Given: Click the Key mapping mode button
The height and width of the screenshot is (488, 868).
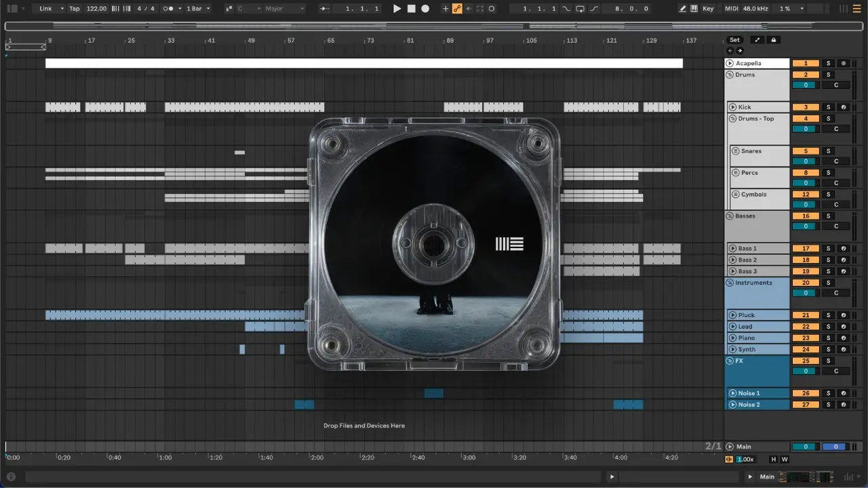Looking at the screenshot, I should 708,9.
